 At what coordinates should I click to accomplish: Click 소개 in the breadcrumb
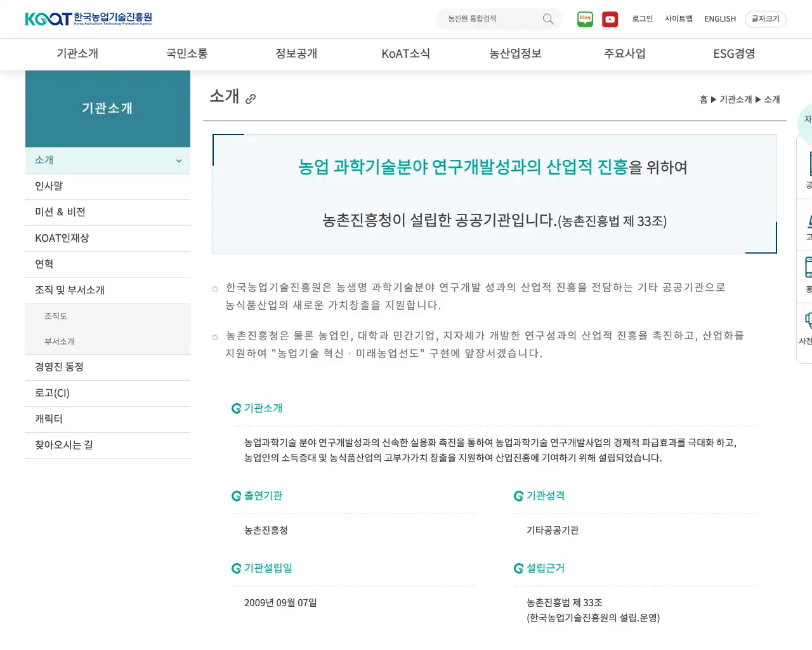[772, 100]
